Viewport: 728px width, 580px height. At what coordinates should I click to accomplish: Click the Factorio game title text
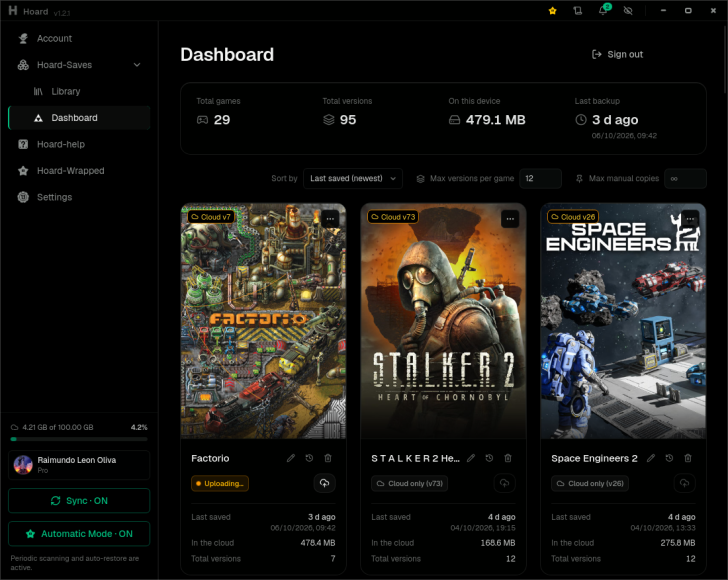(210, 458)
